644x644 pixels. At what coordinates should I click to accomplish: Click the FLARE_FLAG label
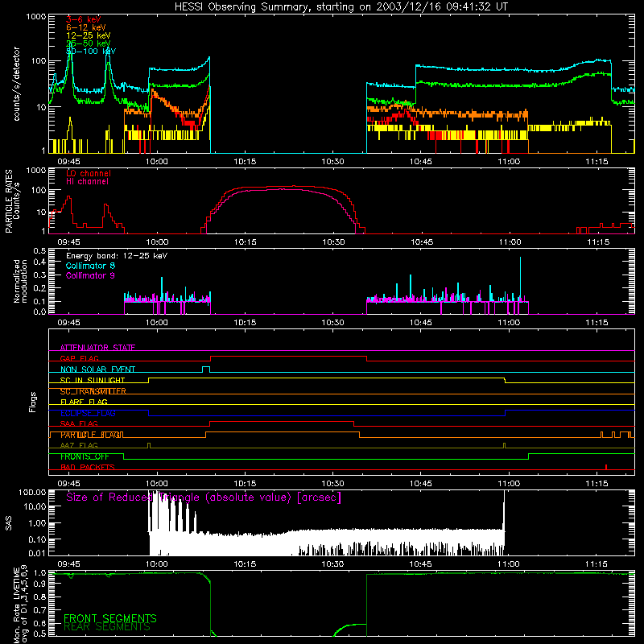pyautogui.click(x=84, y=402)
